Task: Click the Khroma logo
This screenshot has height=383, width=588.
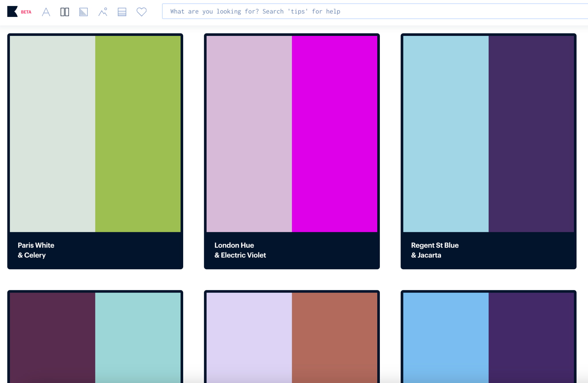Action: tap(11, 11)
